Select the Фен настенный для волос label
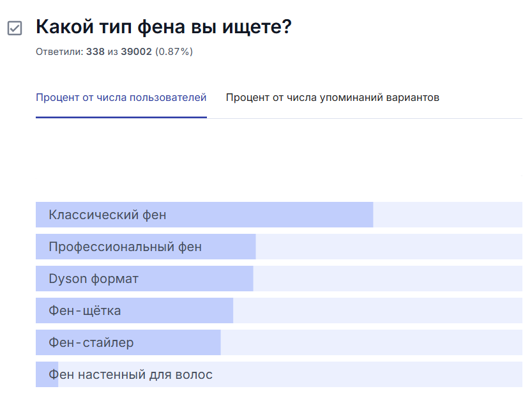 (x=130, y=374)
